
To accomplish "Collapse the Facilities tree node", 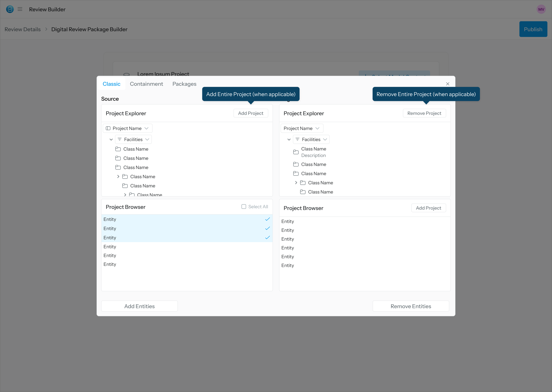I will pyautogui.click(x=111, y=139).
